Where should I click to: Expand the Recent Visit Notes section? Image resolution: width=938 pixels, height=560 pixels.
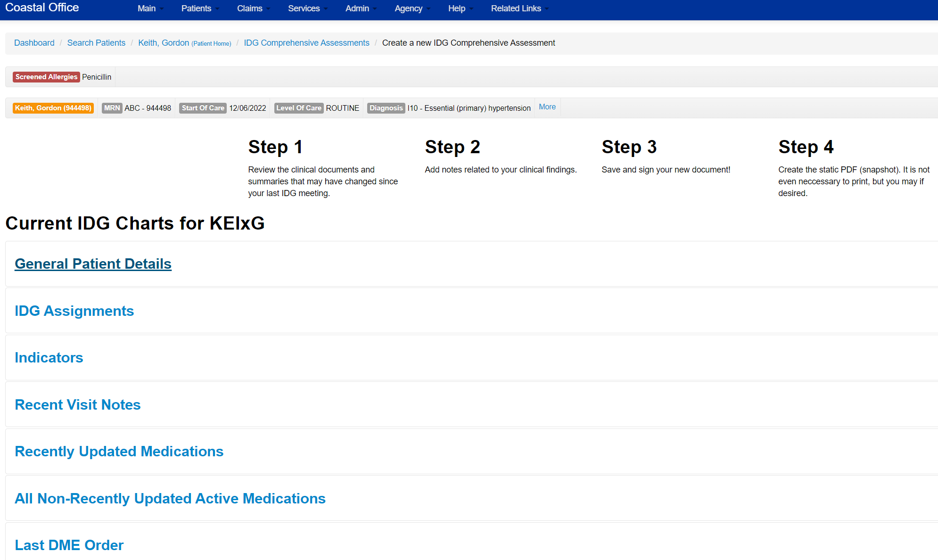pos(77,405)
